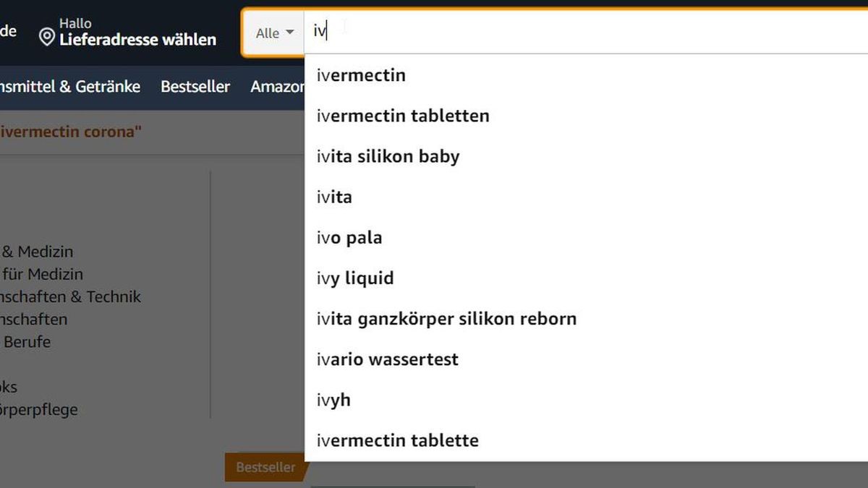Select the "Berufe" sidebar category link
Image resolution: width=868 pixels, height=488 pixels.
tap(27, 341)
